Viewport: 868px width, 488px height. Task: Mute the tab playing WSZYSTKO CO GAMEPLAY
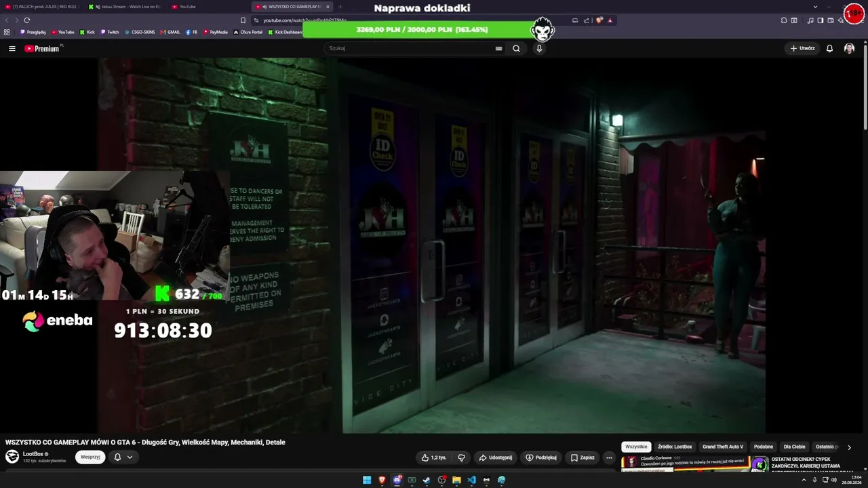coord(264,7)
